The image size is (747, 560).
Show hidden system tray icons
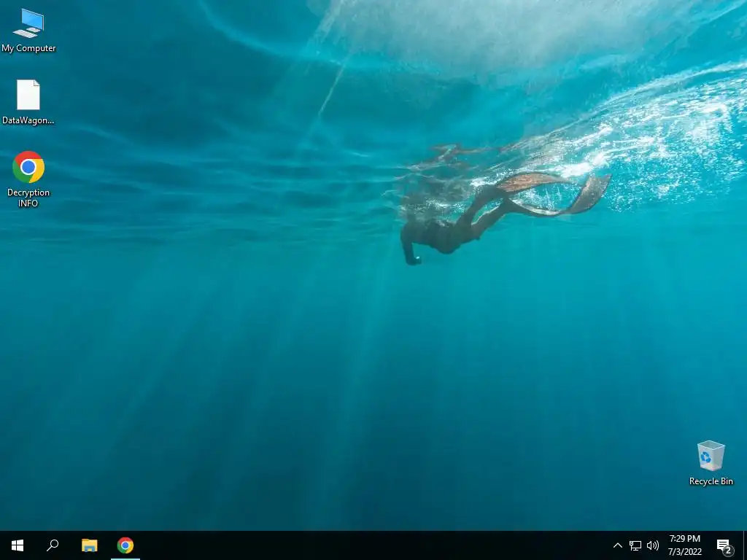617,545
